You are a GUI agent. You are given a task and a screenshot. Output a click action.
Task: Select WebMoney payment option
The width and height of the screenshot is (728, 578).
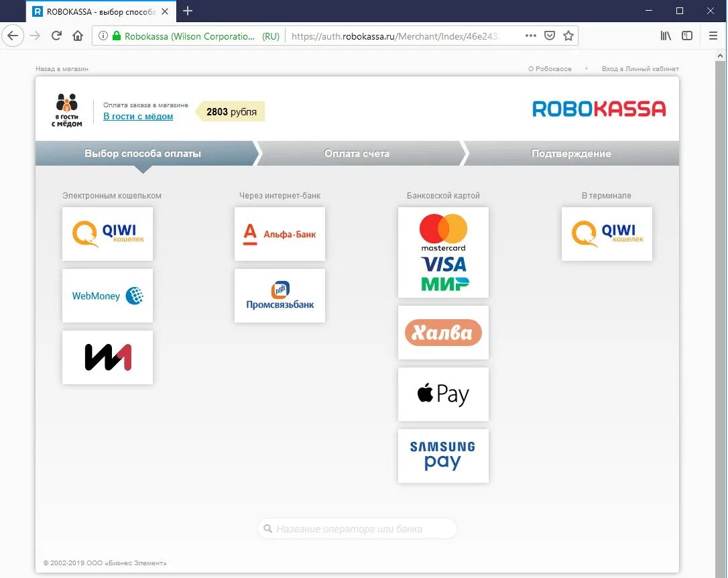[107, 295]
